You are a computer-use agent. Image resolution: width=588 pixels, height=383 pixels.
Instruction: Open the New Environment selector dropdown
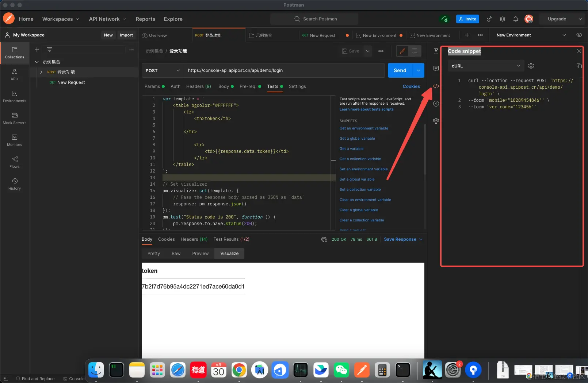531,35
